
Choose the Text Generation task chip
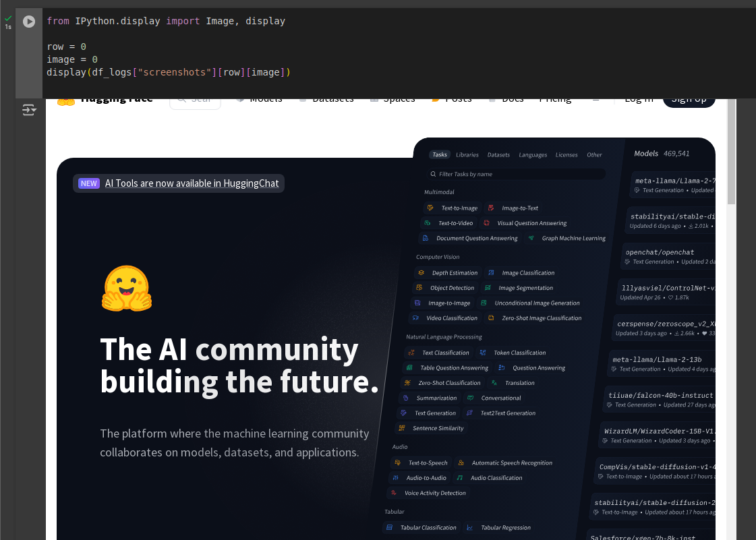point(428,413)
